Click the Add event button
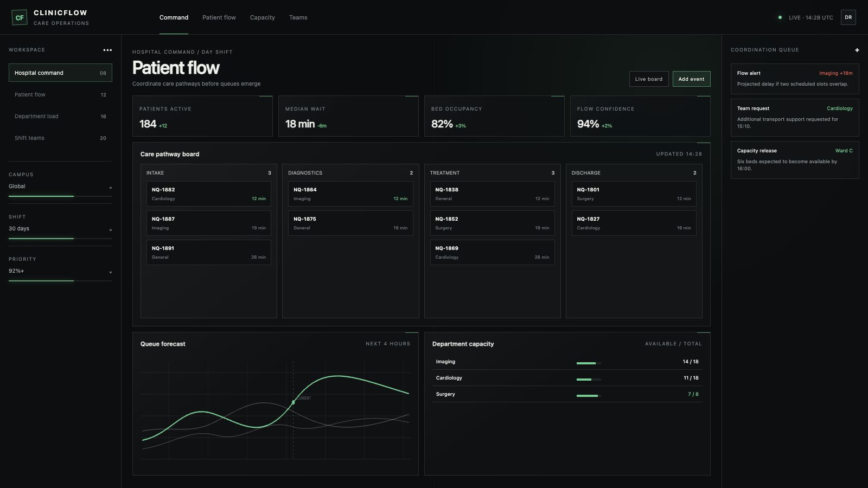 691,79
